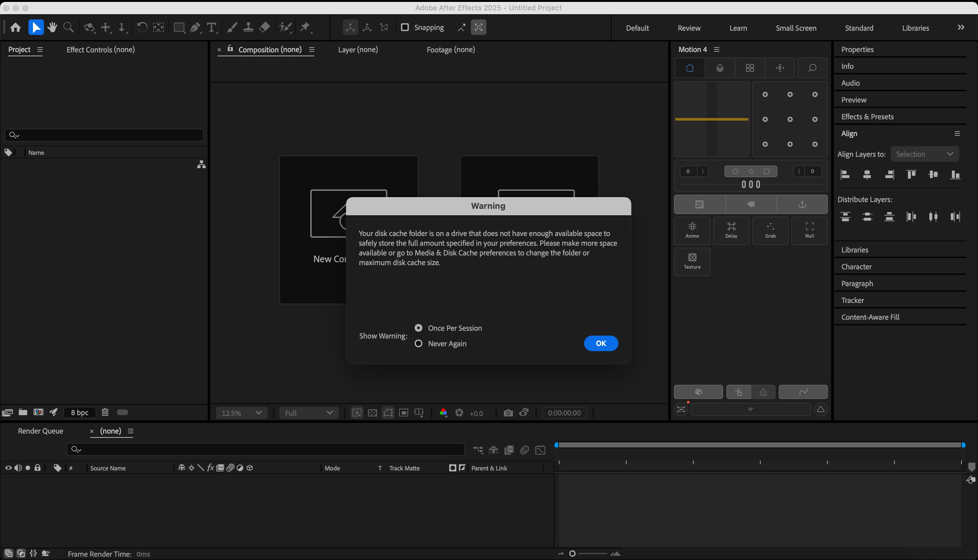Open the Full resolution dropdown
The image size is (978, 560).
point(309,413)
